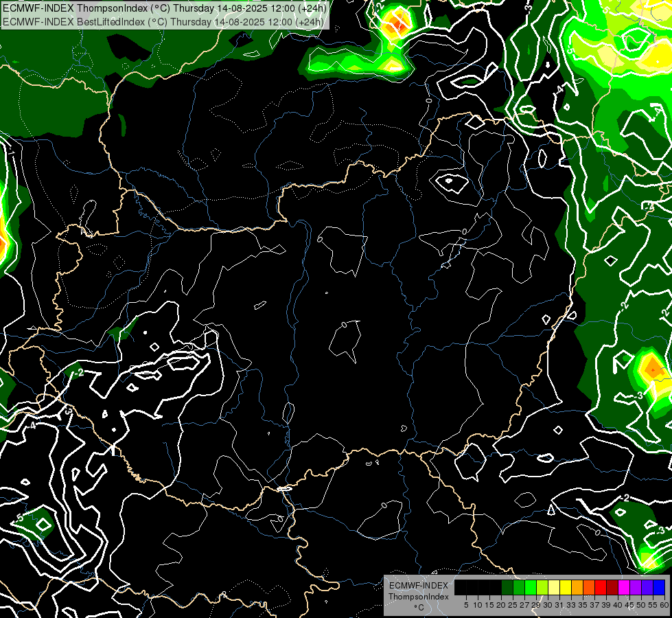
Task: Click the legend tick label 40
Action: (618, 605)
